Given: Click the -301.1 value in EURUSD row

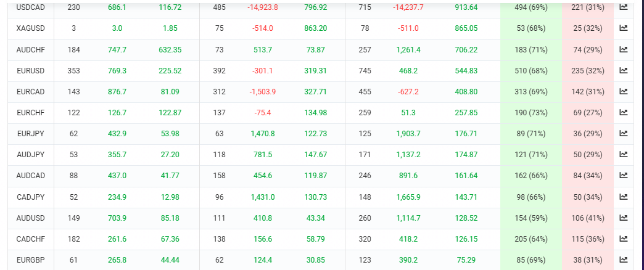Looking at the screenshot, I should (262, 71).
